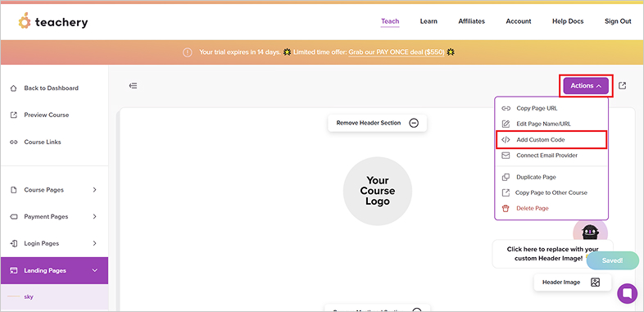Screen dimensions: 644x312
Task: Select Duplicate Page menu entry
Action: tap(551, 178)
